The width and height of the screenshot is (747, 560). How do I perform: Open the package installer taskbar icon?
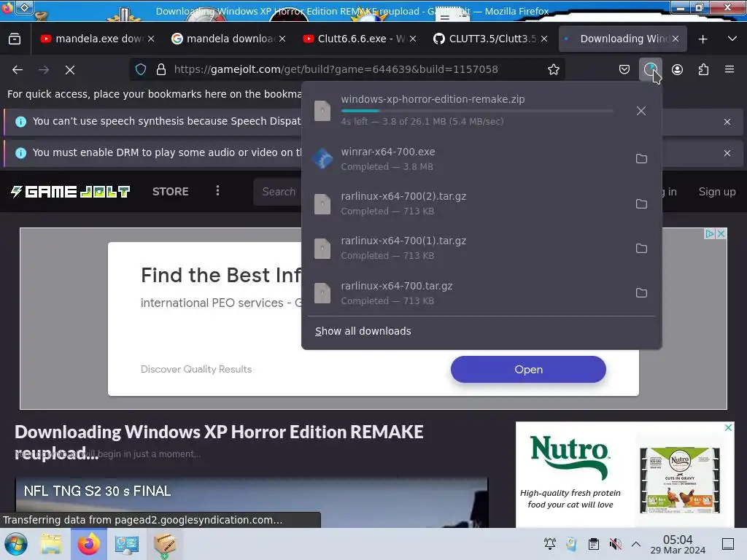(165, 544)
